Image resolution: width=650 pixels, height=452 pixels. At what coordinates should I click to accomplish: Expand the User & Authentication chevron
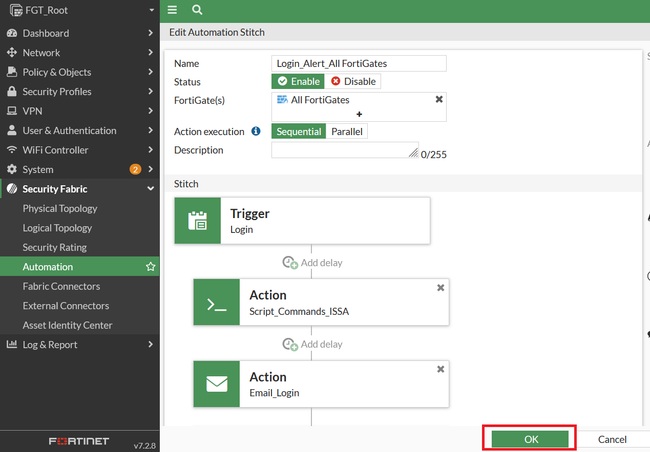tap(150, 130)
